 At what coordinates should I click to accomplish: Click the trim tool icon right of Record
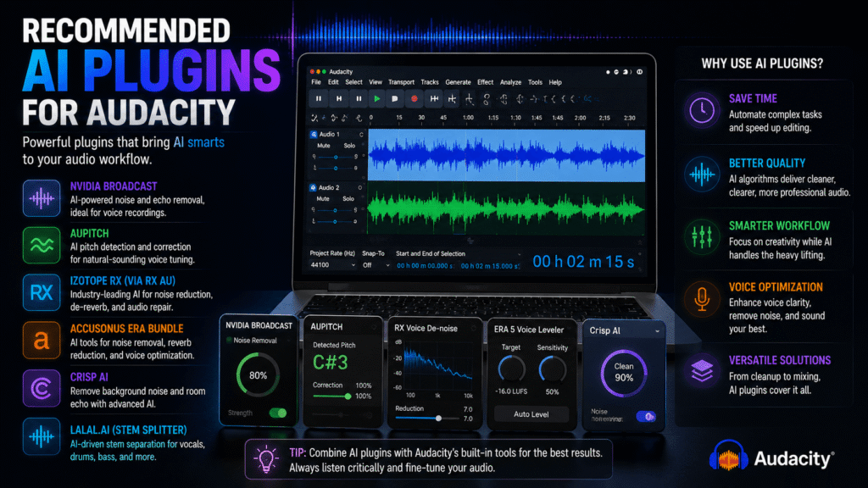click(x=434, y=98)
